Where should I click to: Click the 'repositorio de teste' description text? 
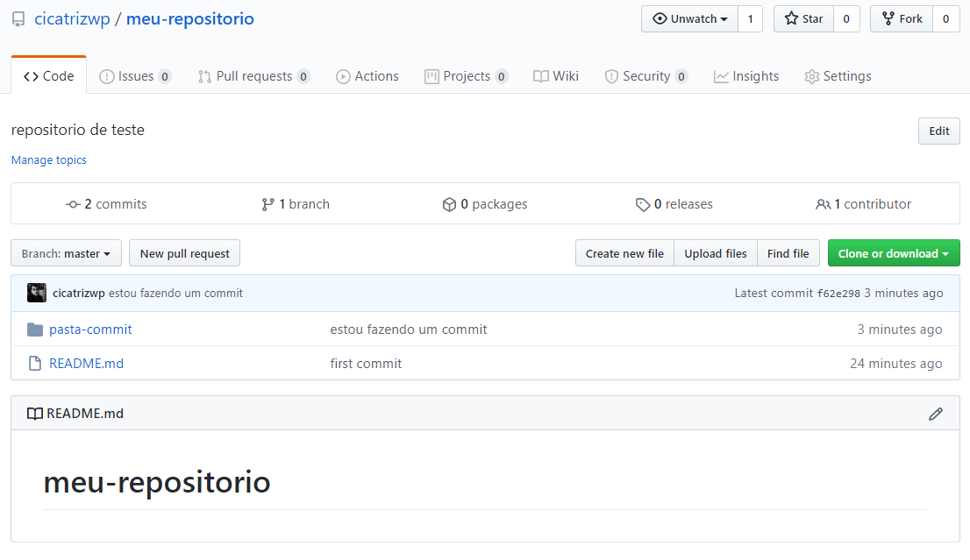pyautogui.click(x=78, y=130)
